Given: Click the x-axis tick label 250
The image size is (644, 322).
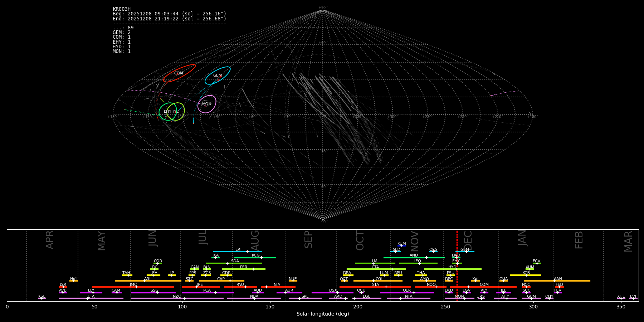Looking at the screenshot, I should (445, 307).
